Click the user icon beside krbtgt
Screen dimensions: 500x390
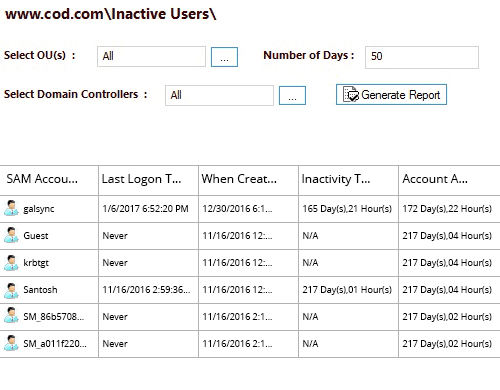tap(11, 262)
